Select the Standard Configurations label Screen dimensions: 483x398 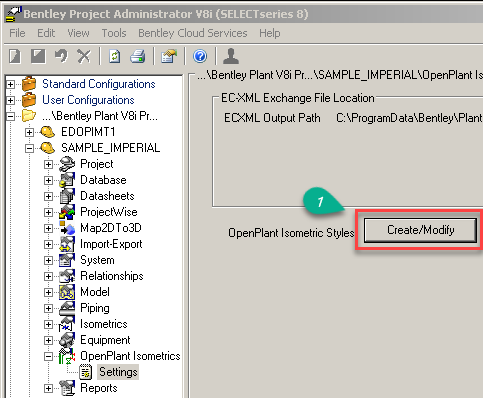[x=99, y=84]
